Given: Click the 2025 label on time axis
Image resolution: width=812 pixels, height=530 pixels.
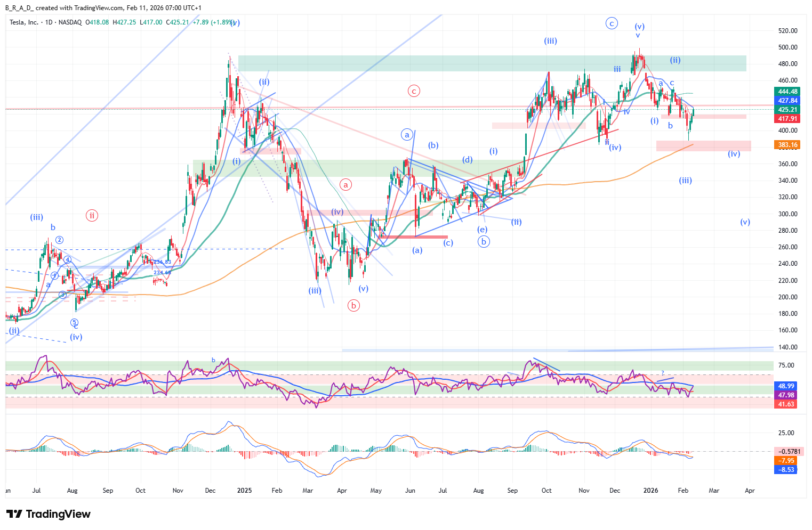Looking at the screenshot, I should pos(244,491).
